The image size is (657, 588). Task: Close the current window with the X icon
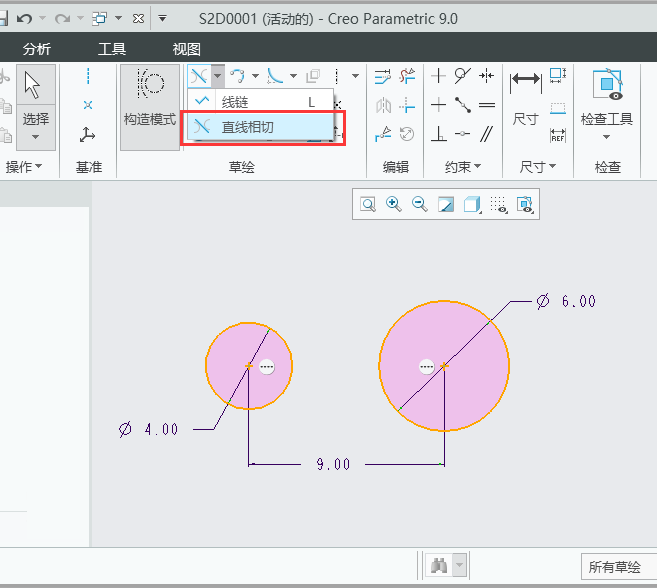[138, 18]
